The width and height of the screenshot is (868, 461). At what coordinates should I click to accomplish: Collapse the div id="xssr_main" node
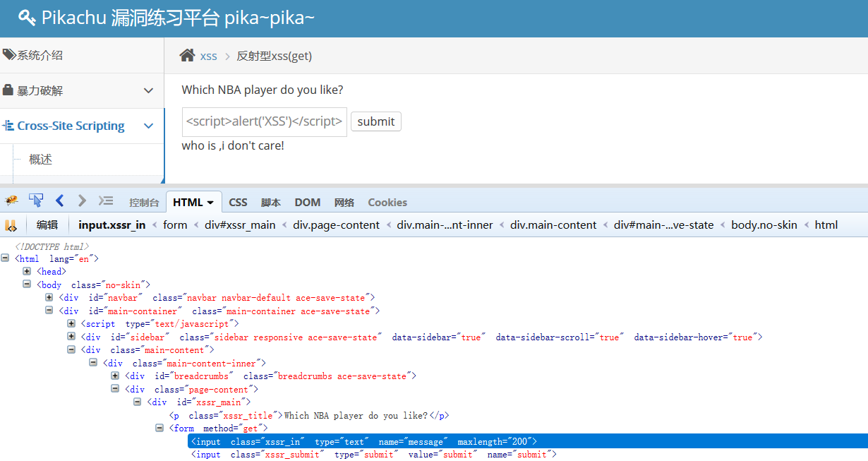tap(138, 402)
